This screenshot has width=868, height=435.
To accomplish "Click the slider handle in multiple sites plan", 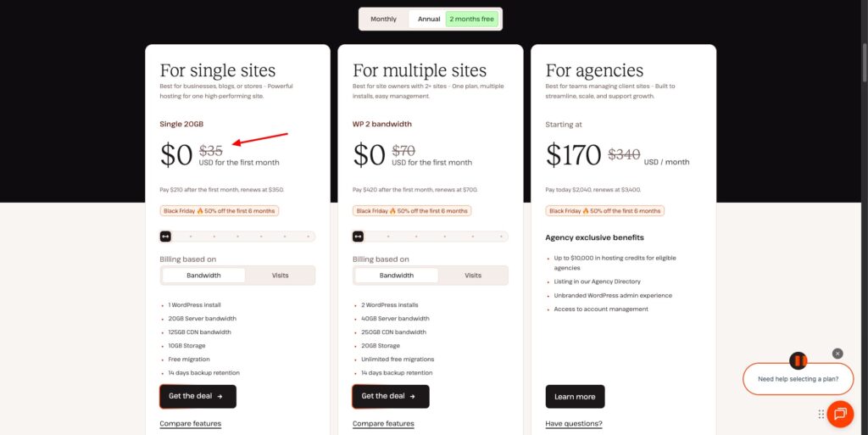I will pos(359,237).
